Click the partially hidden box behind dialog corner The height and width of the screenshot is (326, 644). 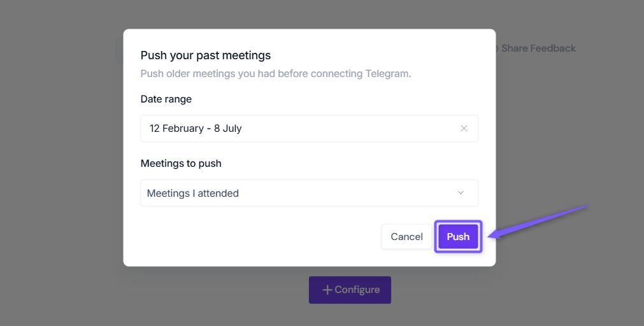(120, 50)
